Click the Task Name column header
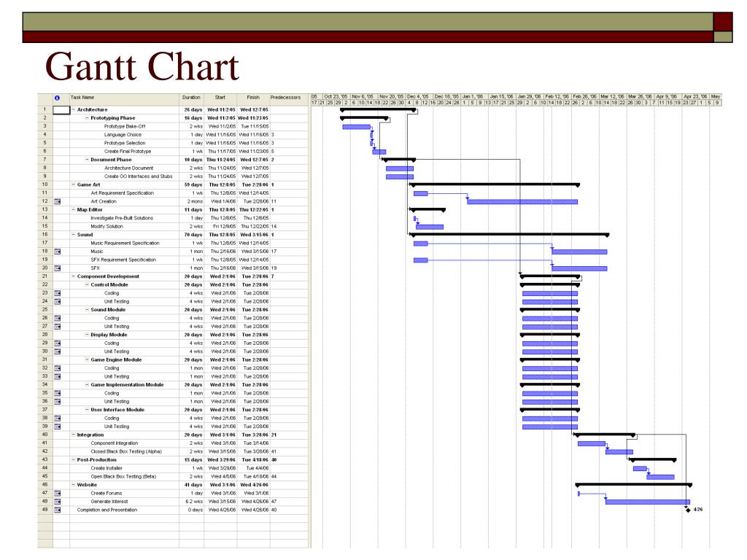 click(124, 99)
